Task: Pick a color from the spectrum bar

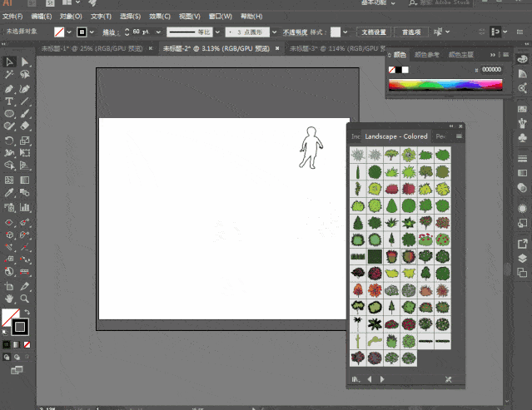Action: [x=445, y=84]
